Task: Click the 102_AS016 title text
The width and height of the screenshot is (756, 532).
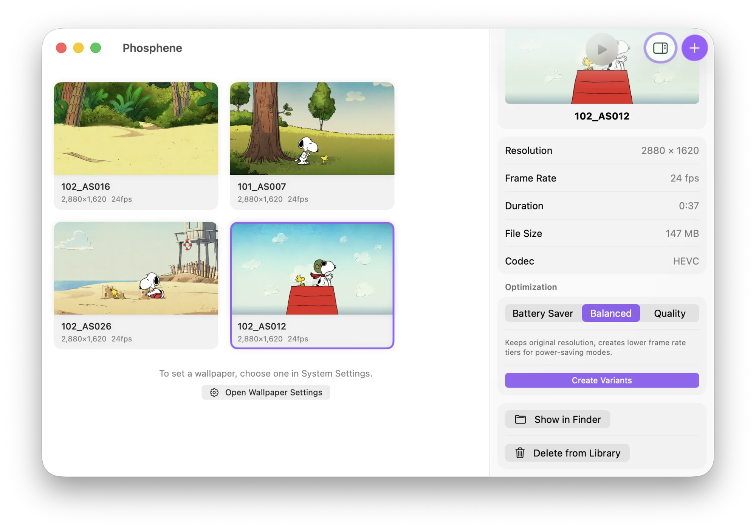Action: tap(86, 186)
